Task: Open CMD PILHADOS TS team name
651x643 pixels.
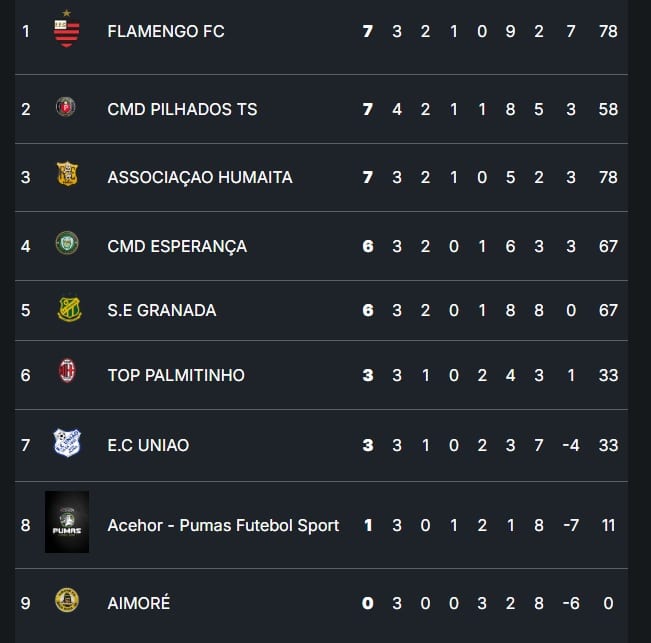Action: (182, 110)
